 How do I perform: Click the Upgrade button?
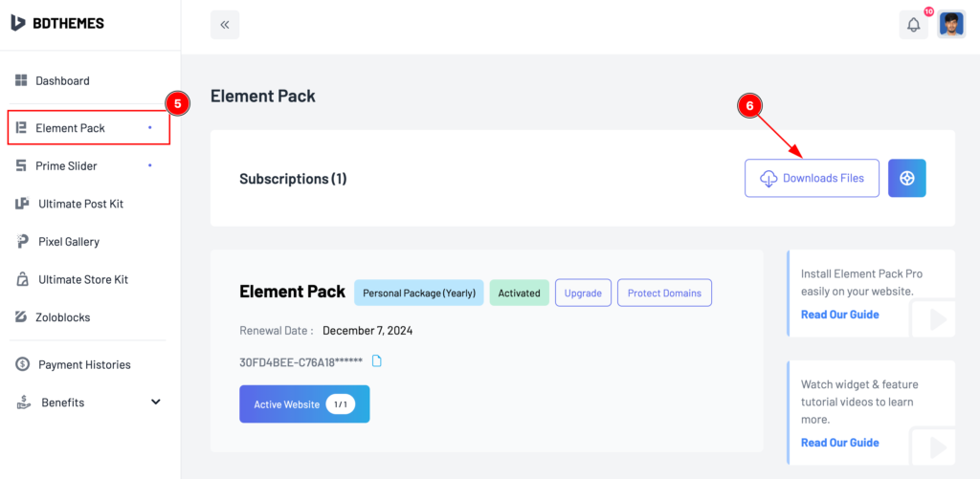(583, 293)
